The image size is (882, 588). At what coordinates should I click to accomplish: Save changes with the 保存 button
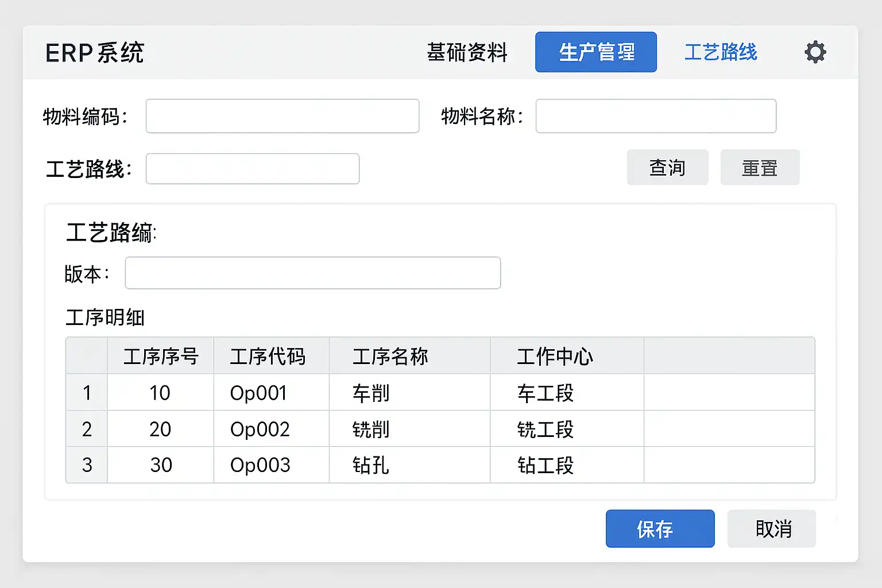(x=660, y=529)
